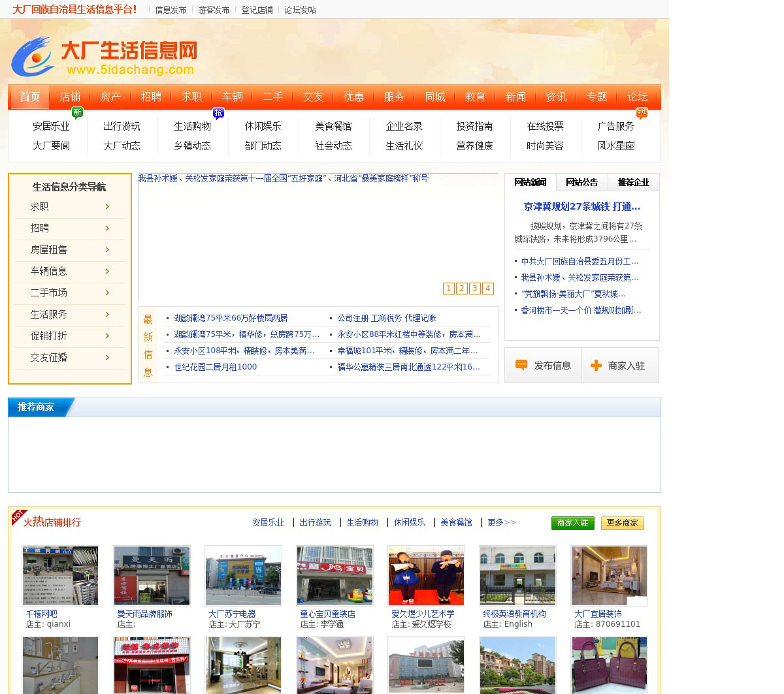Open the 大厂苏宁电器 shop thumbnail
This screenshot has width=784, height=694.
(x=243, y=576)
